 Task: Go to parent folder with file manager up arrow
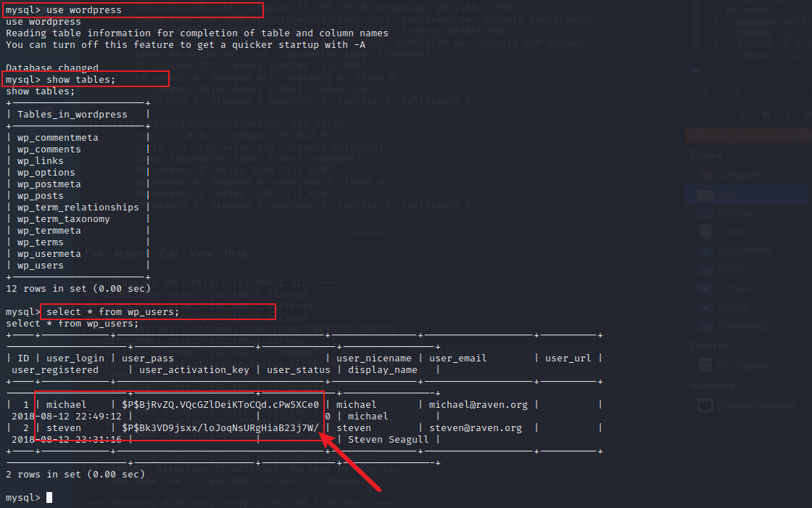[744, 114]
